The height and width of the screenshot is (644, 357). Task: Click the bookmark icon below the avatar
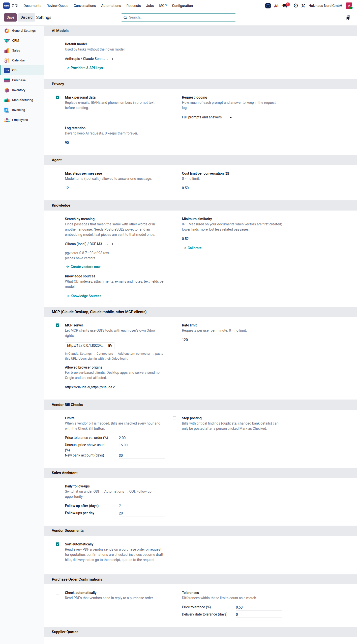pos(348,18)
